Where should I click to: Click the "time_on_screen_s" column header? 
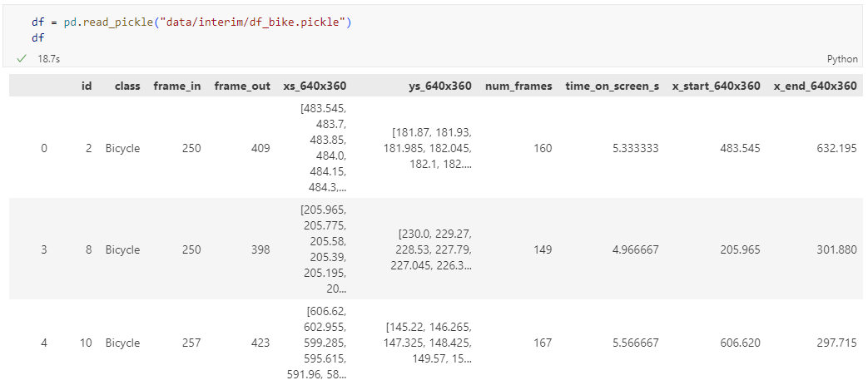(612, 86)
